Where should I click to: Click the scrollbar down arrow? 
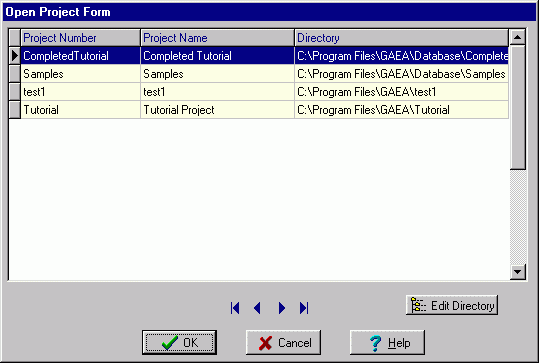(x=518, y=272)
